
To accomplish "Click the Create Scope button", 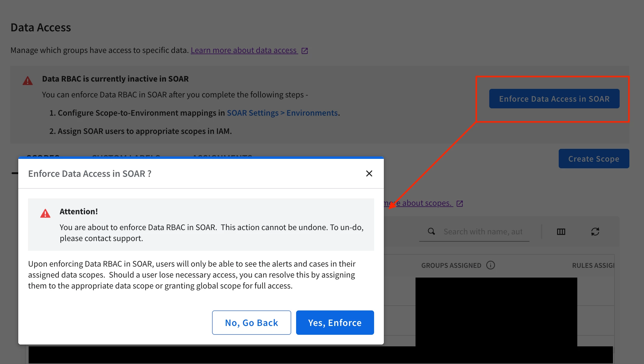I will (594, 159).
